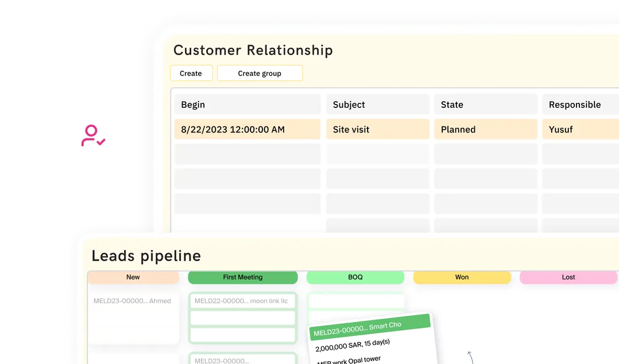Click the 8/22/2023 12:00:00 AM cell
The height and width of the screenshot is (364, 619).
[247, 129]
